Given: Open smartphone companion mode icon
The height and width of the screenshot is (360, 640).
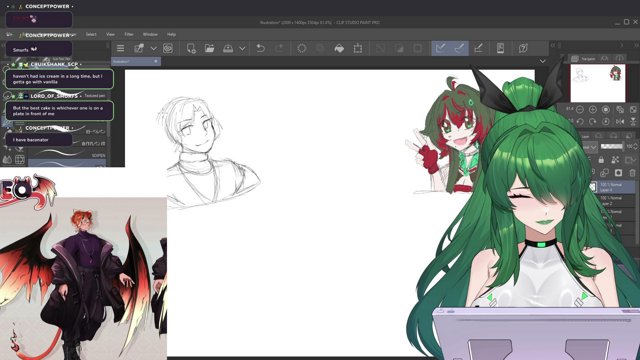Looking at the screenshot, I should tap(500, 49).
